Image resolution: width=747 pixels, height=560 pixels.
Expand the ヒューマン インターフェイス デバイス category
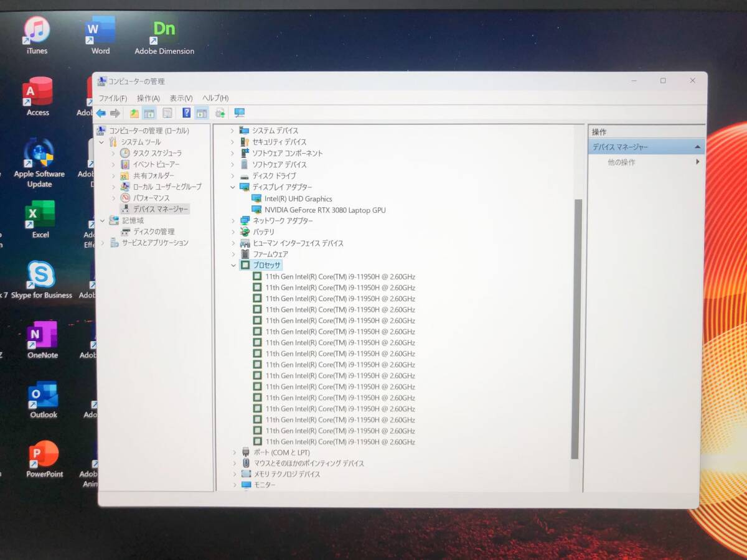tap(233, 243)
